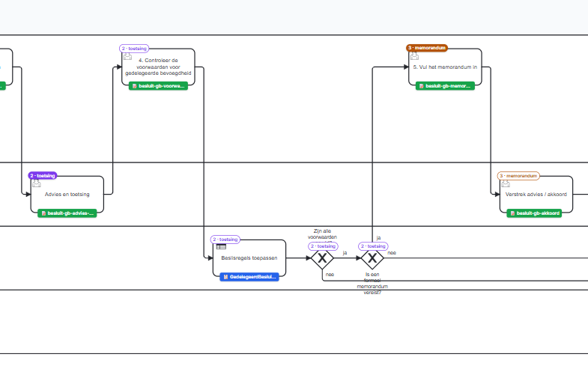Click user task icon on Advies en toetsing

point(37,183)
